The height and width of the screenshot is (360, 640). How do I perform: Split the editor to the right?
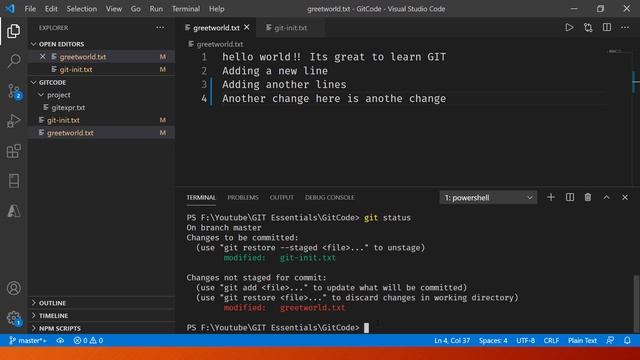(x=607, y=28)
